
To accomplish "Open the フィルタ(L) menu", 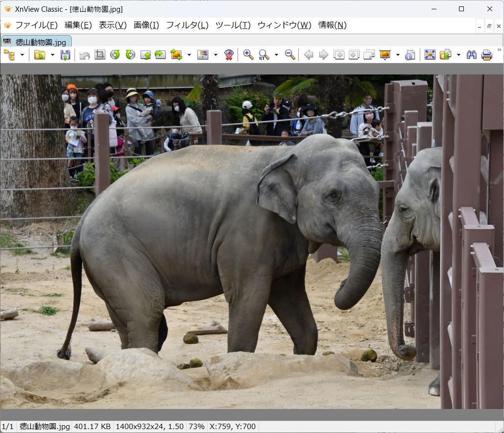I will (187, 25).
